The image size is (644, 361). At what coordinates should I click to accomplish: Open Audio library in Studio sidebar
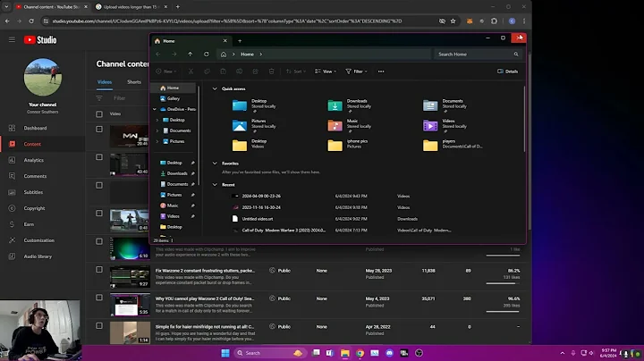[x=38, y=256]
